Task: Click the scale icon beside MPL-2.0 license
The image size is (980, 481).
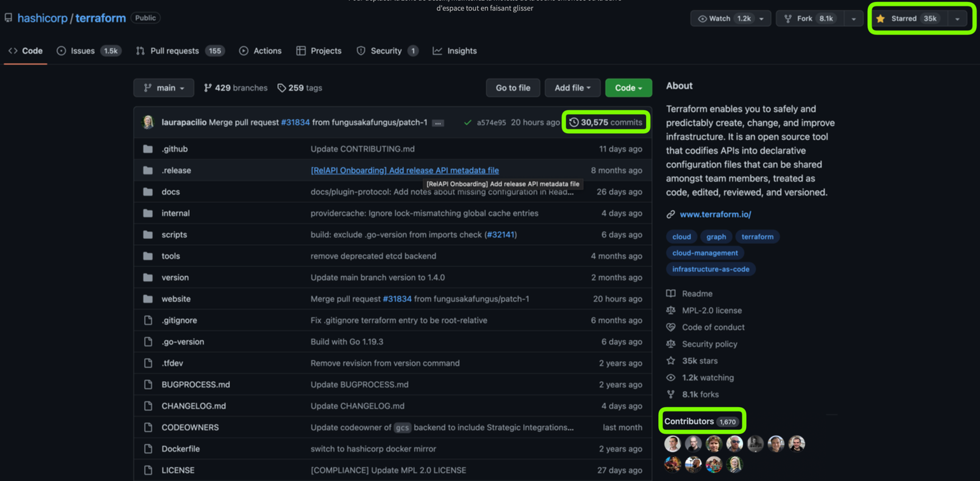Action: click(670, 310)
